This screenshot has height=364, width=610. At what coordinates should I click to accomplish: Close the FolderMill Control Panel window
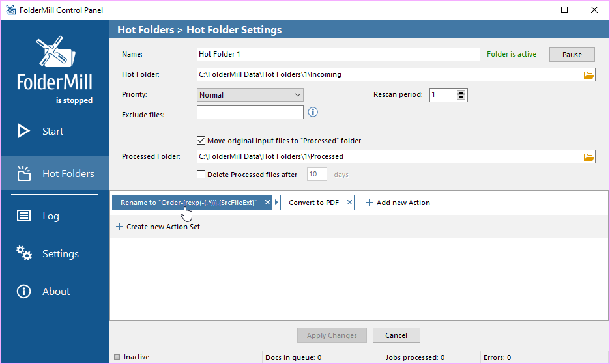click(x=594, y=10)
